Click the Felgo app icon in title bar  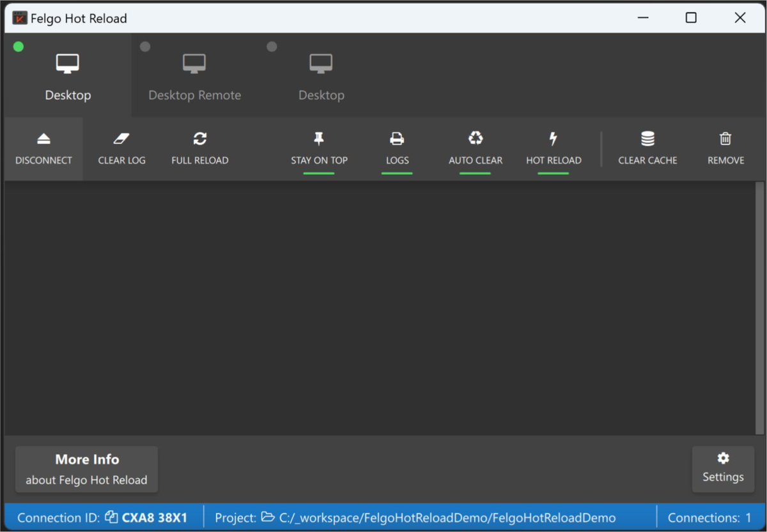point(19,18)
